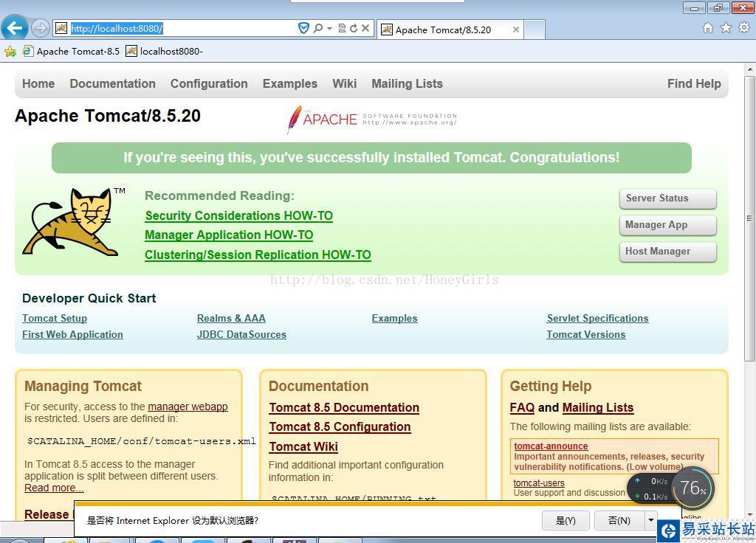Click the URL address field
Screen dimensions: 756x543
pyautogui.click(x=182, y=29)
